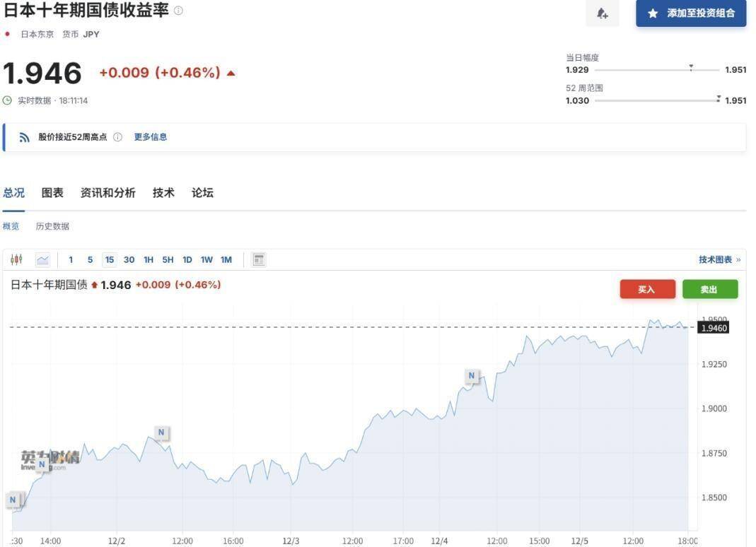Open 技术图表 link
Image resolution: width=756 pixels, height=547 pixels.
pos(719,260)
